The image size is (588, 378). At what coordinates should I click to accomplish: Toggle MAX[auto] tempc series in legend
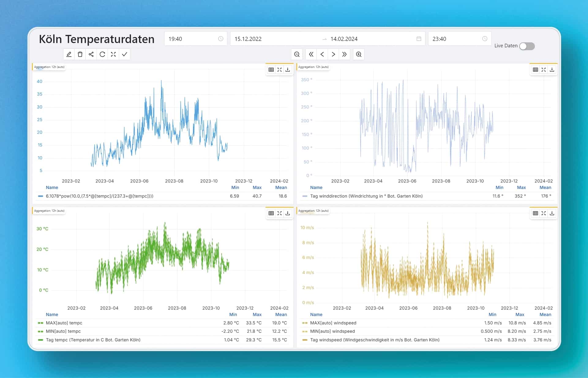pyautogui.click(x=64, y=323)
